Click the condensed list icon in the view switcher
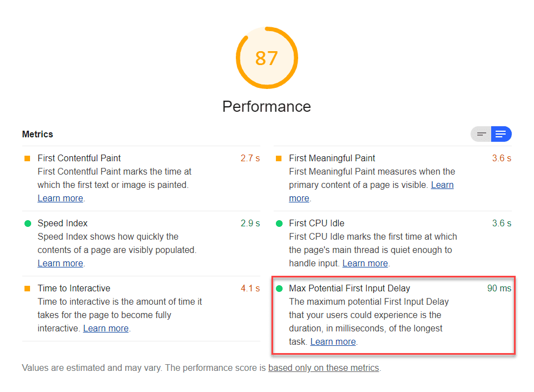The height and width of the screenshot is (392, 534). pos(481,134)
